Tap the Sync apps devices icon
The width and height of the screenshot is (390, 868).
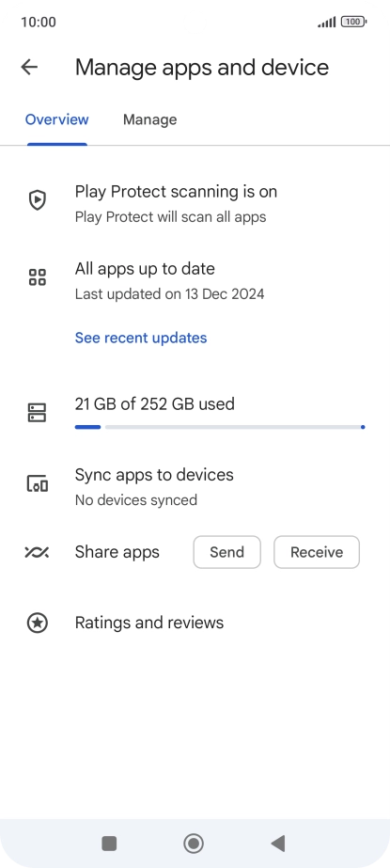click(x=37, y=484)
